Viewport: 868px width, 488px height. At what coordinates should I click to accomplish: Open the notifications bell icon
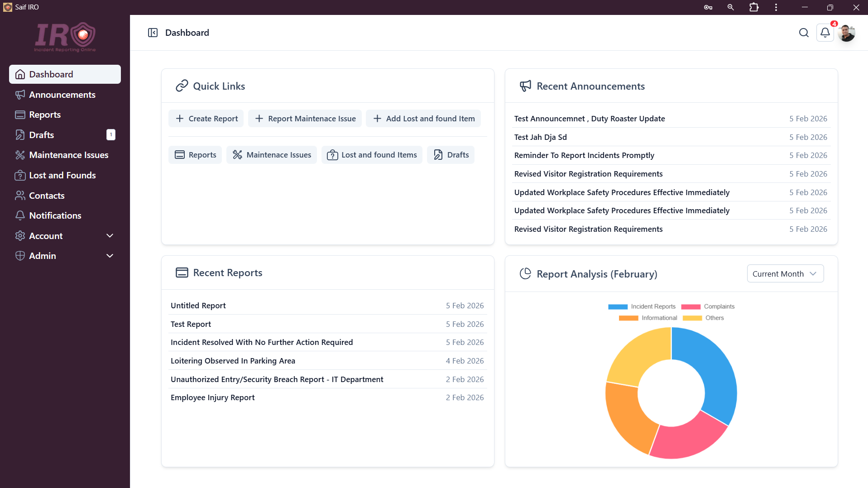825,33
